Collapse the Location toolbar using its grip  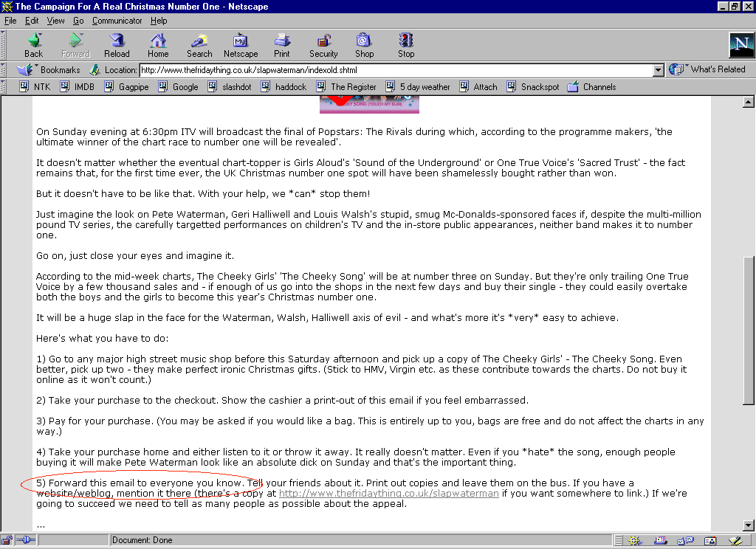pyautogui.click(x=3, y=70)
